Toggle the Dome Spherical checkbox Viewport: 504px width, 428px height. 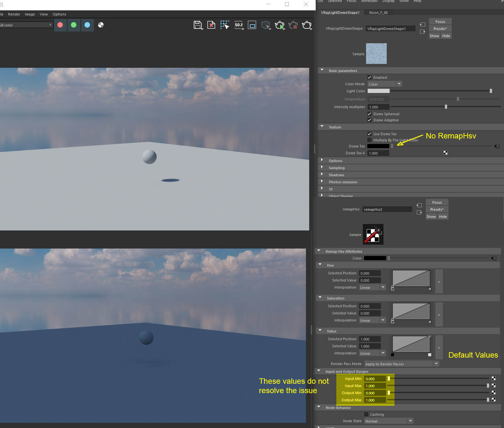pyautogui.click(x=370, y=114)
